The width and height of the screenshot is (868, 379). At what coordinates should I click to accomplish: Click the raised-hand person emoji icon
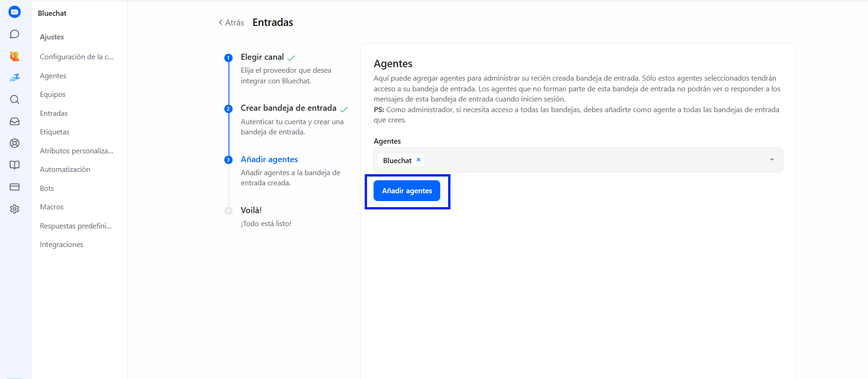click(15, 56)
